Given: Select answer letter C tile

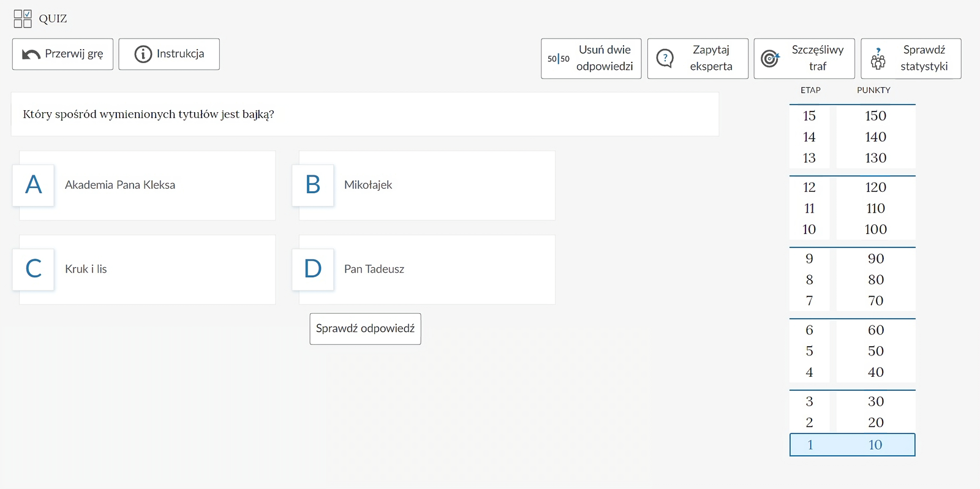Looking at the screenshot, I should pos(34,269).
